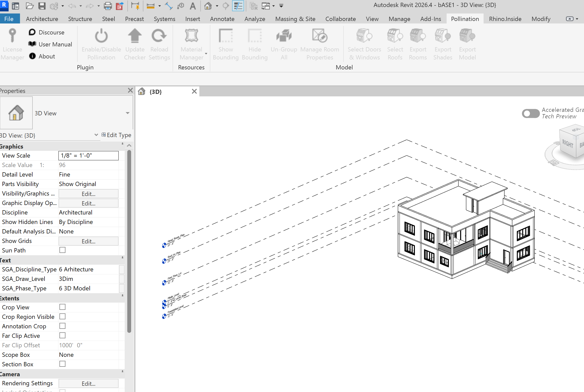This screenshot has width=584, height=392.
Task: Click the Edit Type button
Action: click(116, 135)
